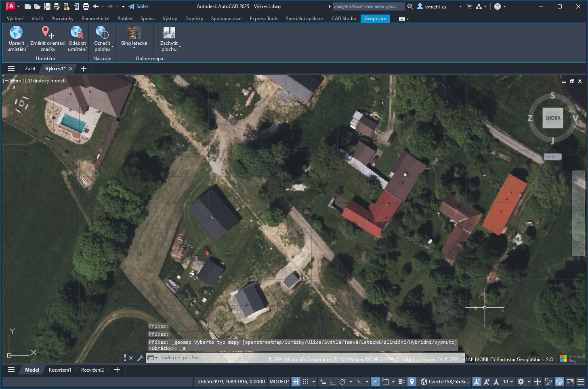The height and width of the screenshot is (389, 588).
Task: Open the Upravit umístění tool
Action: tap(17, 39)
